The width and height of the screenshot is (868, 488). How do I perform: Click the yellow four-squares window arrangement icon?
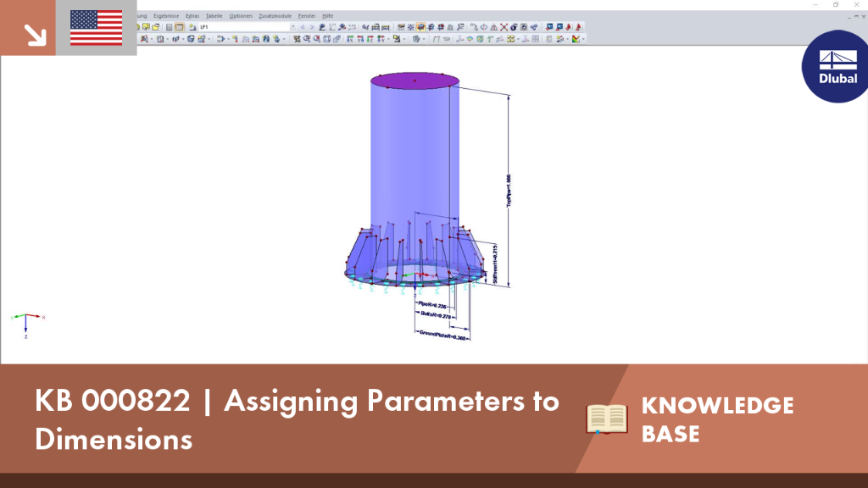coord(511,39)
